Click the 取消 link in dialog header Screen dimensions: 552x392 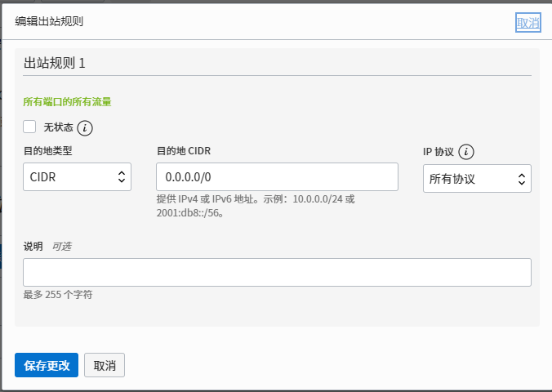[x=528, y=23]
